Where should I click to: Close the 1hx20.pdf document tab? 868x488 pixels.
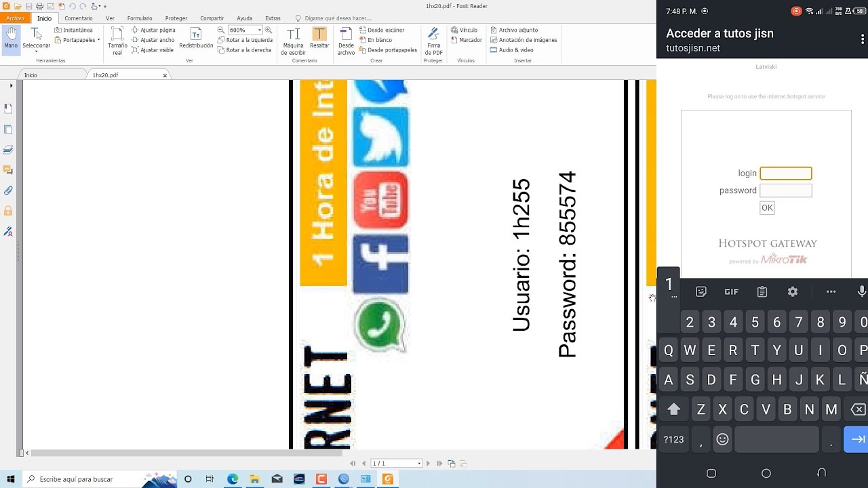(x=165, y=75)
